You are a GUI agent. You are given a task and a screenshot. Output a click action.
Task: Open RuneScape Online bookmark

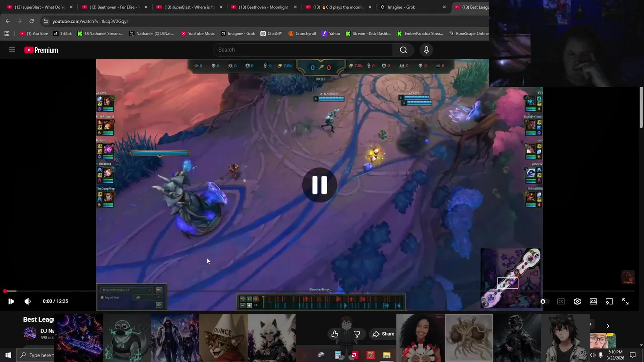tap(468, 34)
